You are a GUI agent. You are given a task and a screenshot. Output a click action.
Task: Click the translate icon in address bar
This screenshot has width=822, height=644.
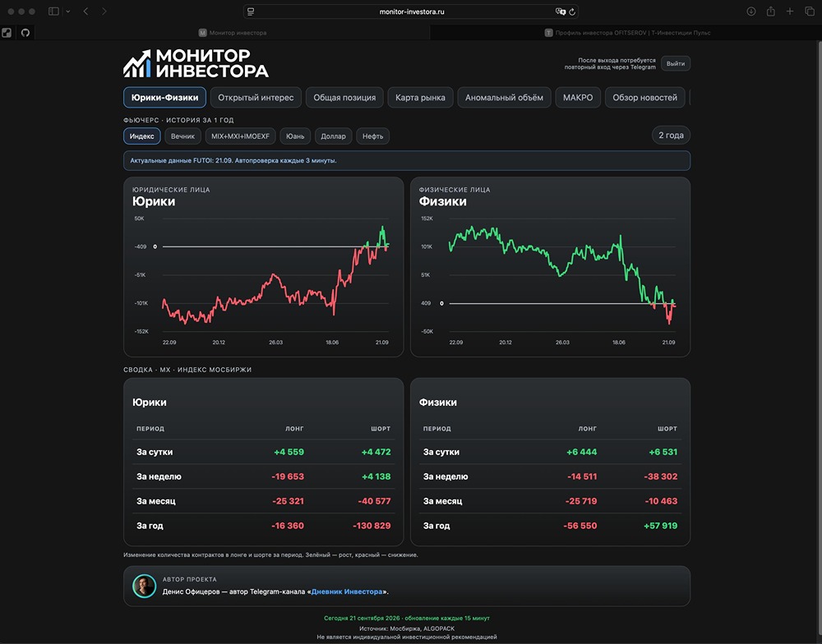pos(560,11)
